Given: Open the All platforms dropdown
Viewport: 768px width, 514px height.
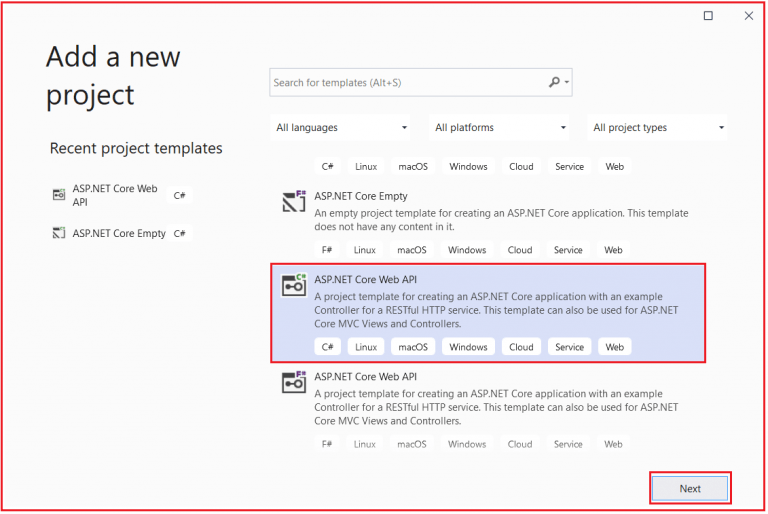Looking at the screenshot, I should (x=500, y=128).
